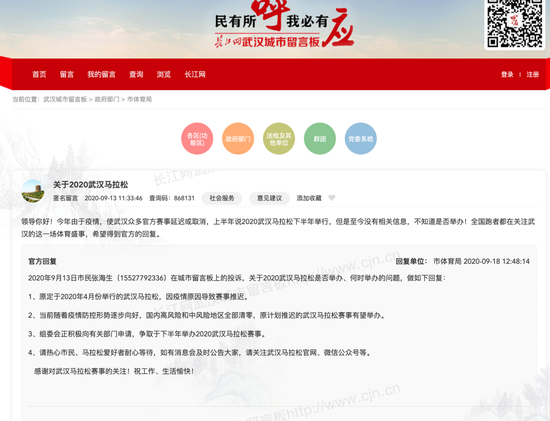Click reply line starting 3、组委会正积极
The image size is (550, 421).
(147, 334)
